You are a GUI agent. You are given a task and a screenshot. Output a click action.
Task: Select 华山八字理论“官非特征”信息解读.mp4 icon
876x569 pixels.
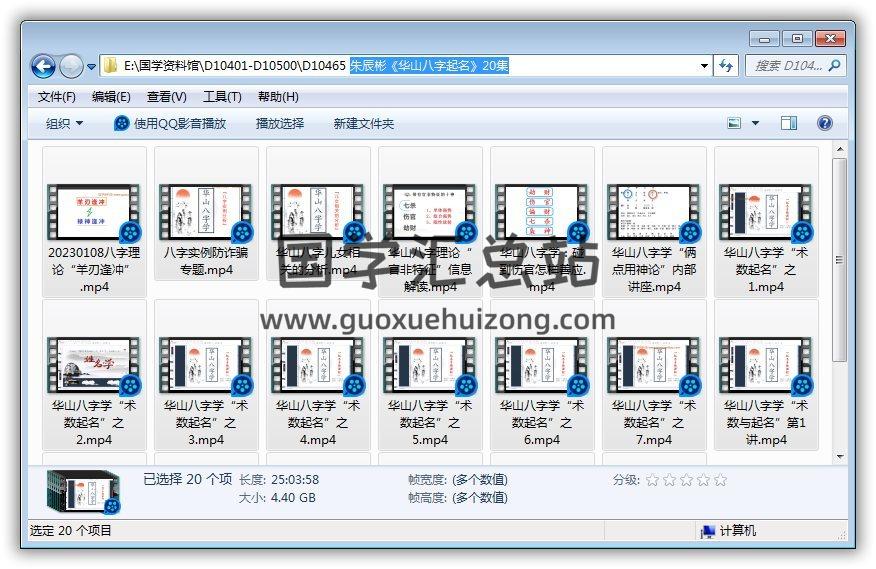pos(430,212)
